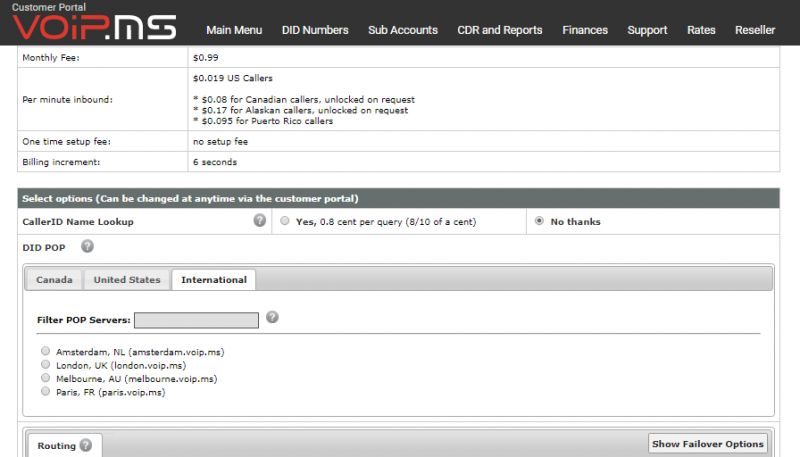Click Canadian callers rate line

point(304,99)
